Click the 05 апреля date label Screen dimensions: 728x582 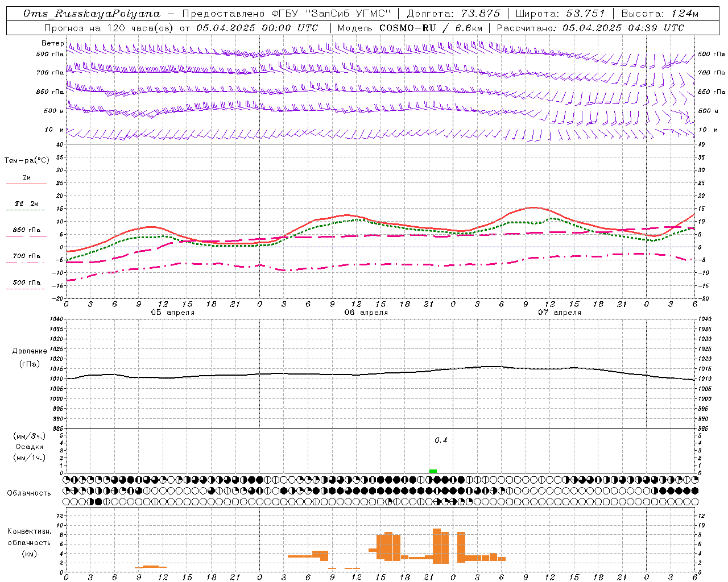173,313
